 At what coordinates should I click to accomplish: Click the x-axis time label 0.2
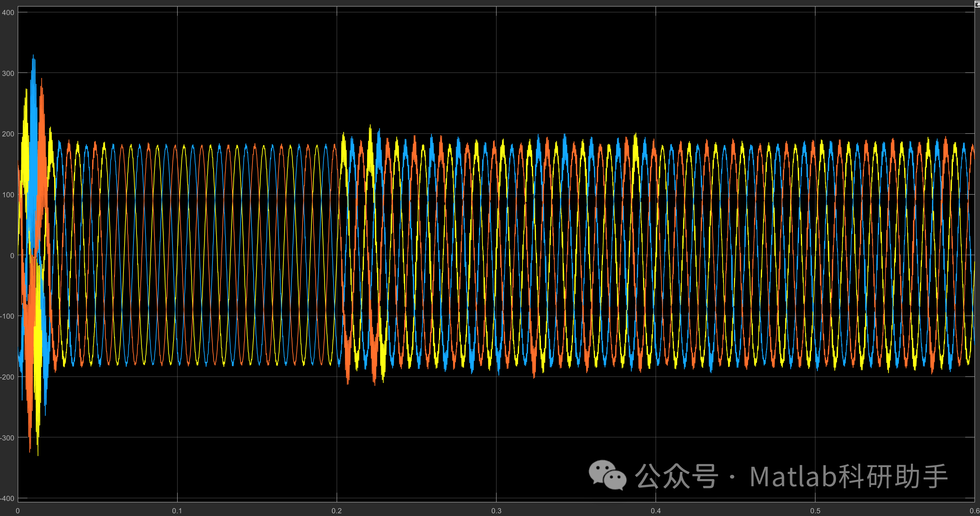[337, 511]
